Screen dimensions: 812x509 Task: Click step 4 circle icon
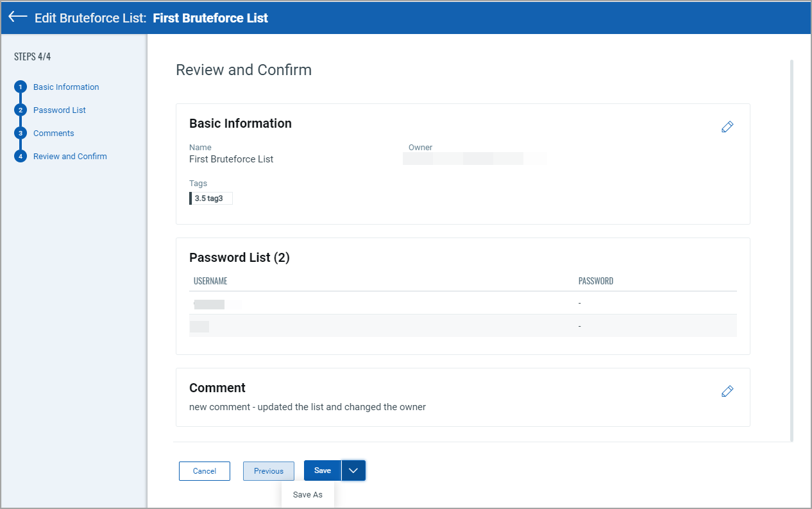click(x=21, y=157)
